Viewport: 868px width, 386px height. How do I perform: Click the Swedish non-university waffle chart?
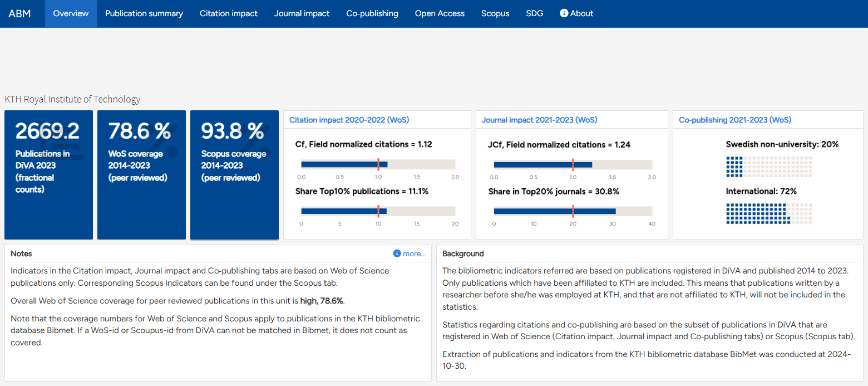[x=768, y=167]
